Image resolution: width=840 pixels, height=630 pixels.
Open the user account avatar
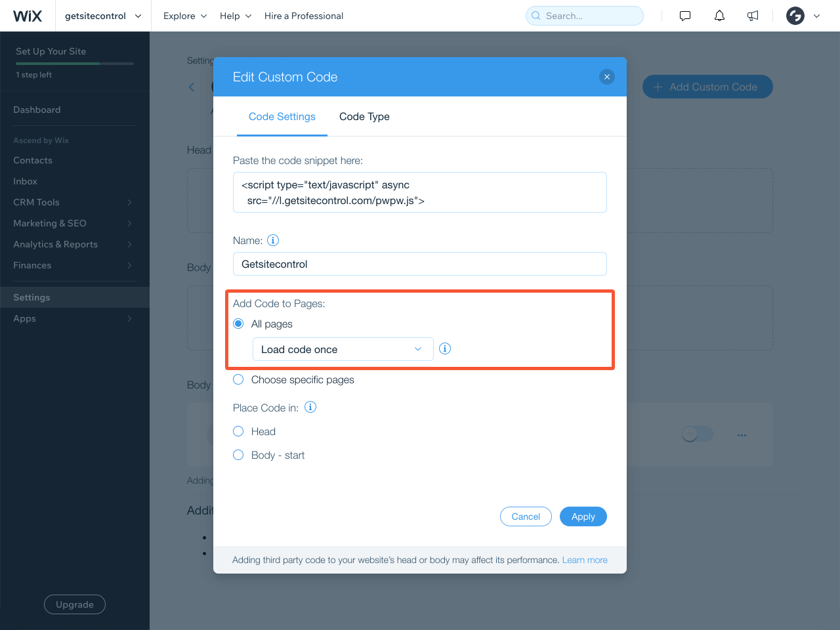(x=795, y=16)
